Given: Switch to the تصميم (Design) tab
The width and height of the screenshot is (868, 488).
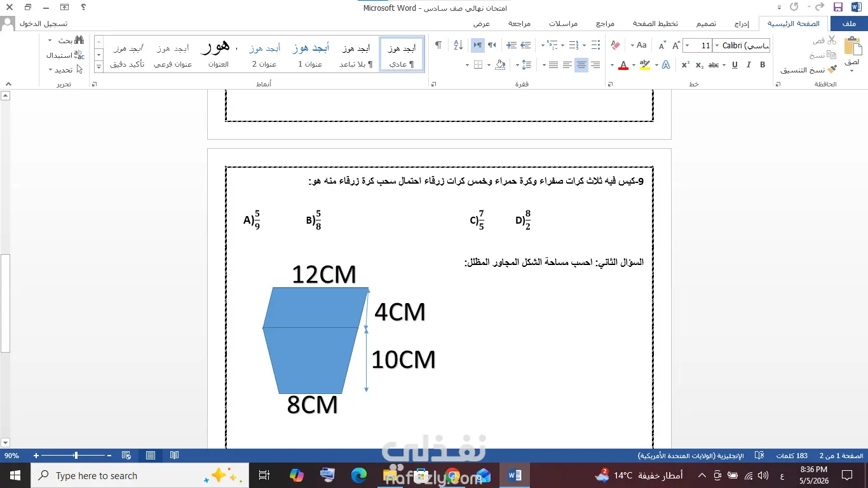Looking at the screenshot, I should click(706, 24).
